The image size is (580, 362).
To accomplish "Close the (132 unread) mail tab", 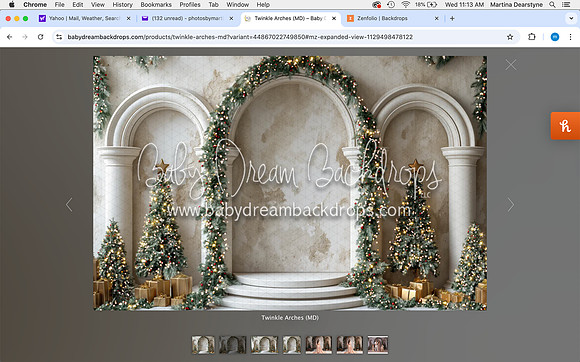I will [x=231, y=18].
